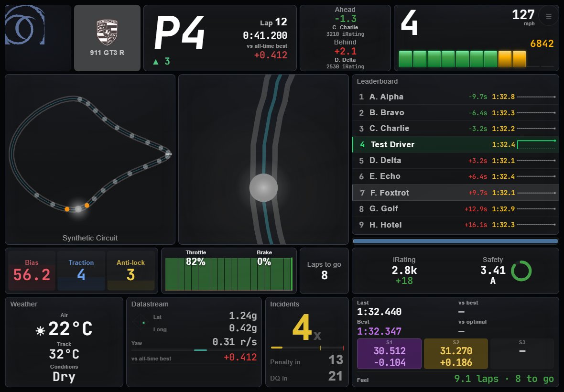Click the S1 sector time box
This screenshot has width=564, height=392.
[x=389, y=354]
